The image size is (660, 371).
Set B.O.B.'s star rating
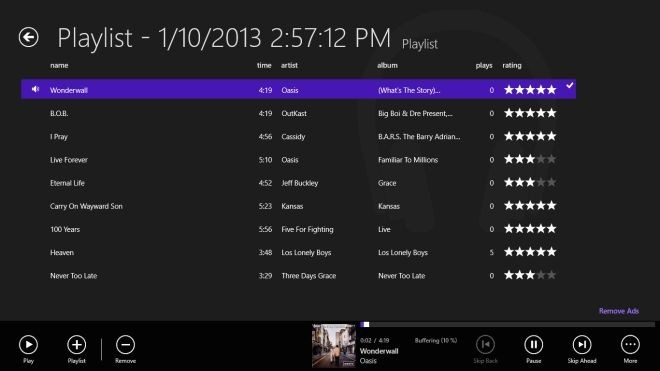pos(530,112)
